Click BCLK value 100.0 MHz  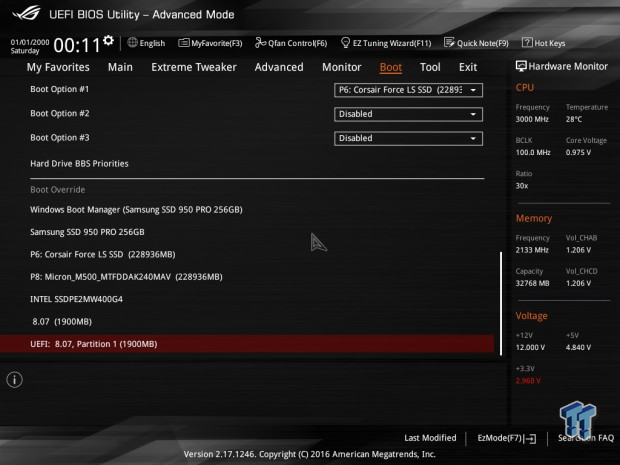[533, 152]
